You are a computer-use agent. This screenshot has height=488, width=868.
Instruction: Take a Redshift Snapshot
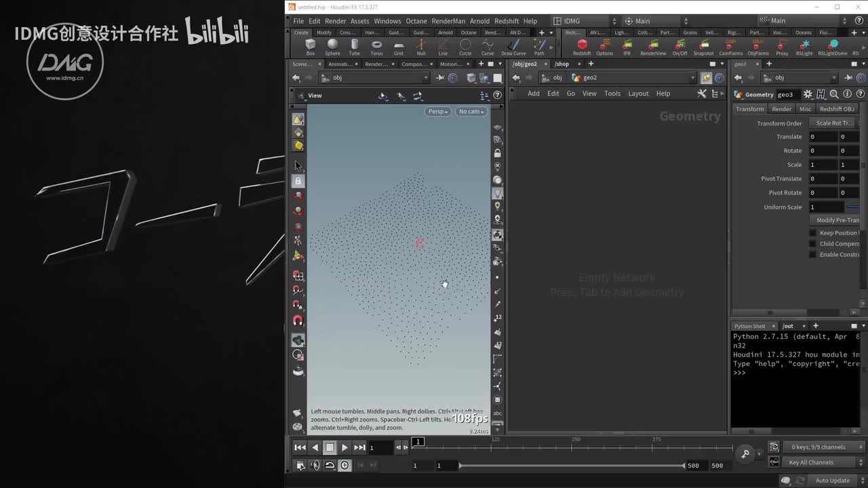(x=703, y=47)
